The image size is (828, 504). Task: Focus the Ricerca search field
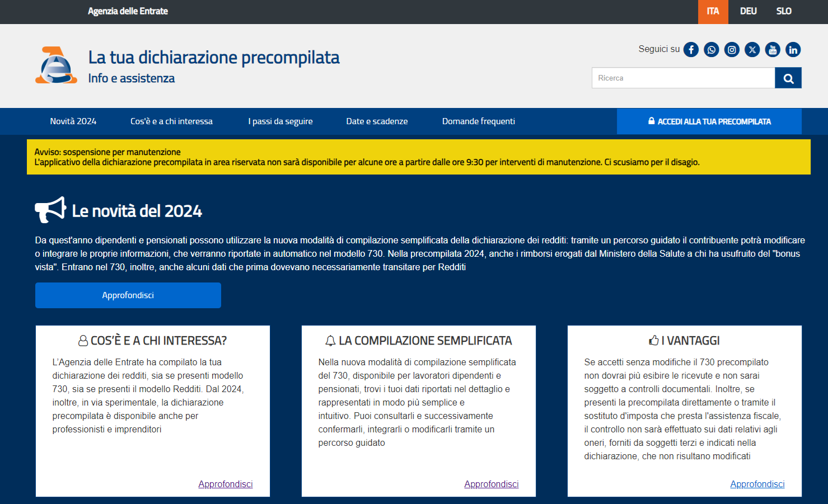684,78
